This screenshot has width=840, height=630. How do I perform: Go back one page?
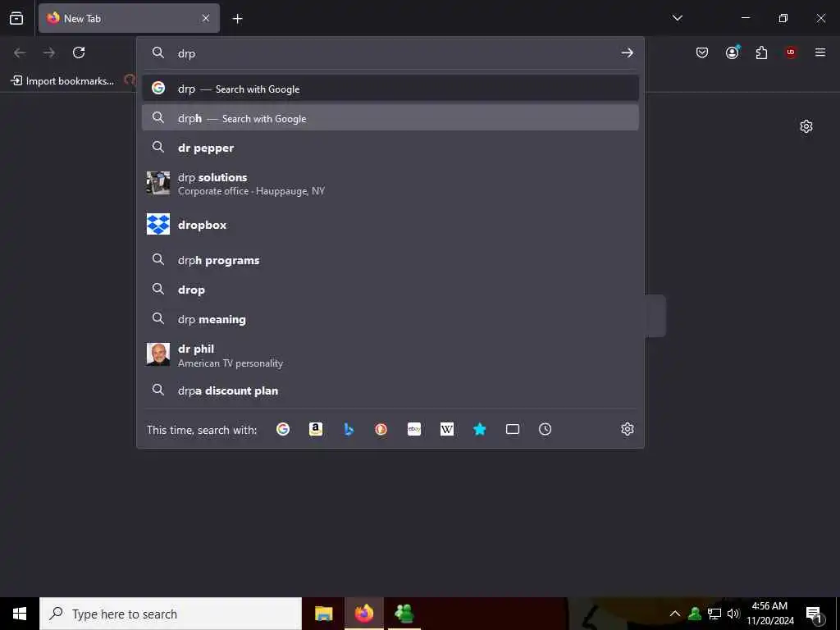tap(20, 52)
